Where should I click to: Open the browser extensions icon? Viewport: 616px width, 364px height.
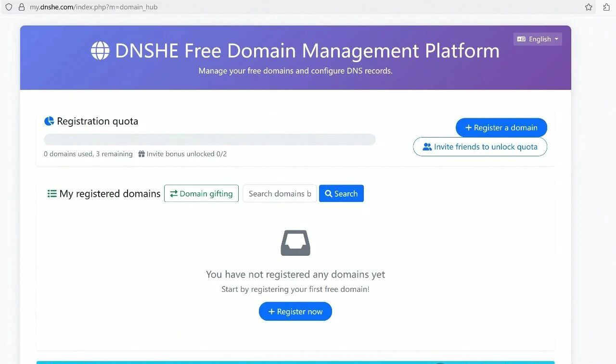(x=606, y=7)
